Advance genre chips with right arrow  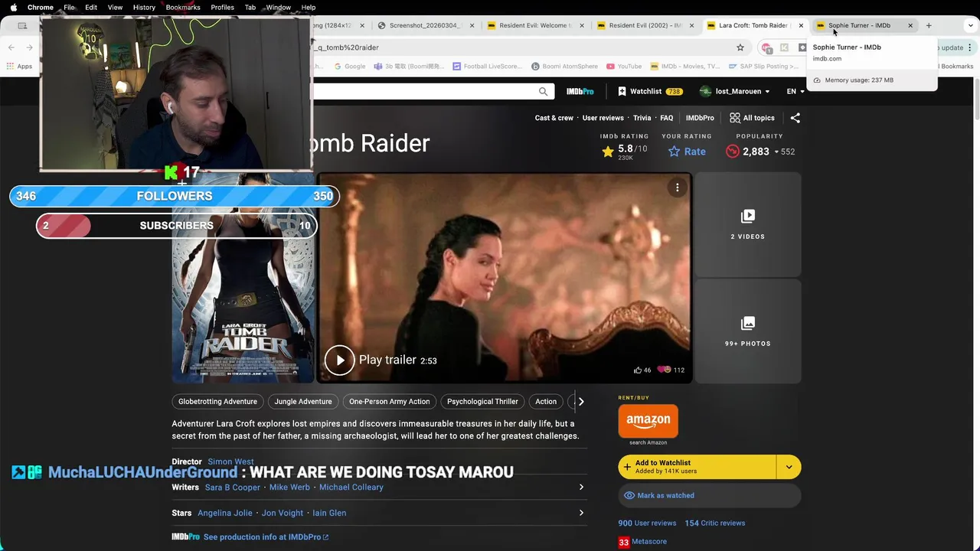(580, 401)
